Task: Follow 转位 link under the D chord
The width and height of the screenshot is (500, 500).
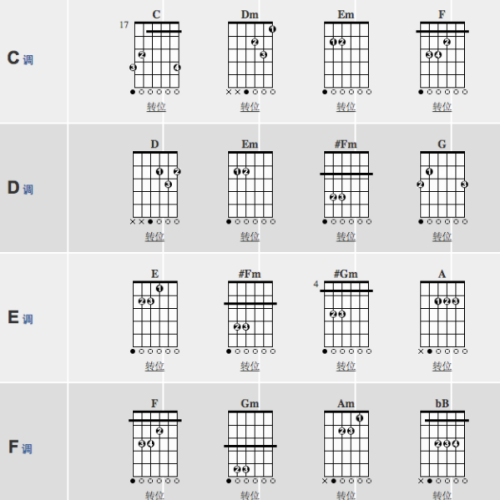Action: [155, 237]
